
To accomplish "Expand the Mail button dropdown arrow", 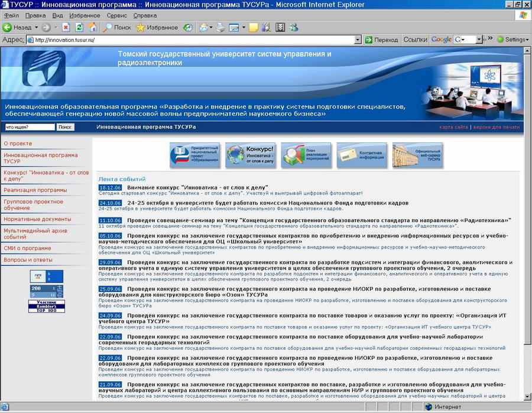I will click(x=210, y=27).
